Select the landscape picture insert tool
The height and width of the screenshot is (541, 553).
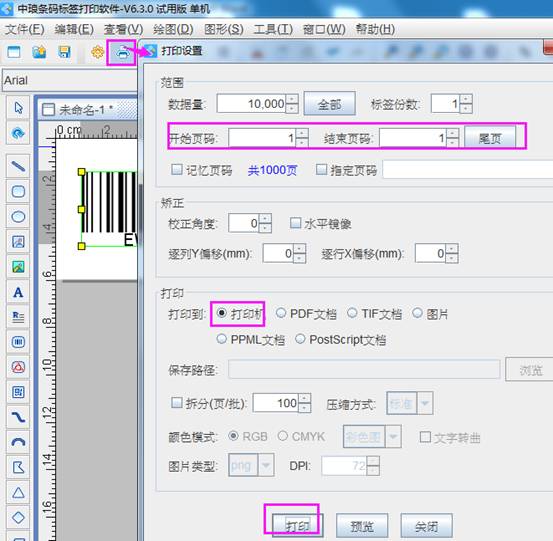coord(18,267)
